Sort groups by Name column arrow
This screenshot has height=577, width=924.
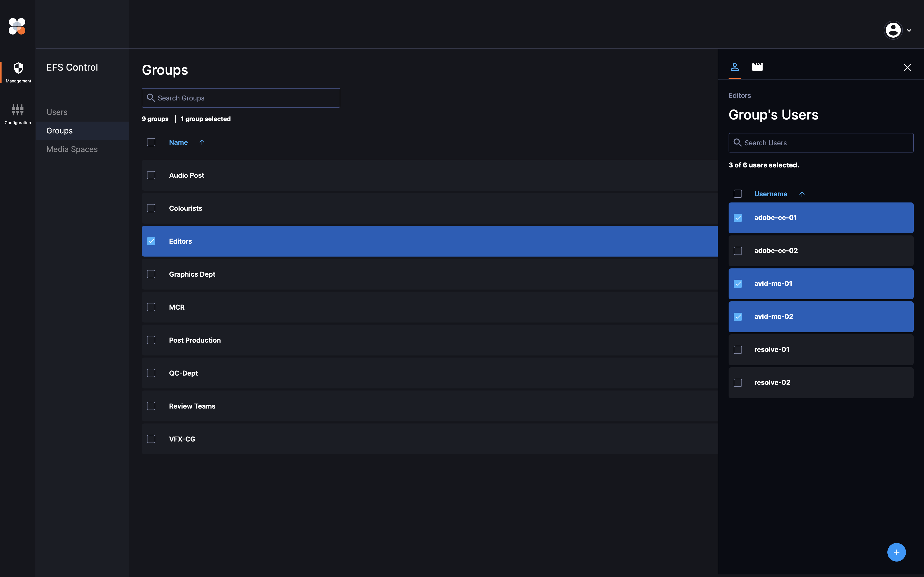coord(202,142)
